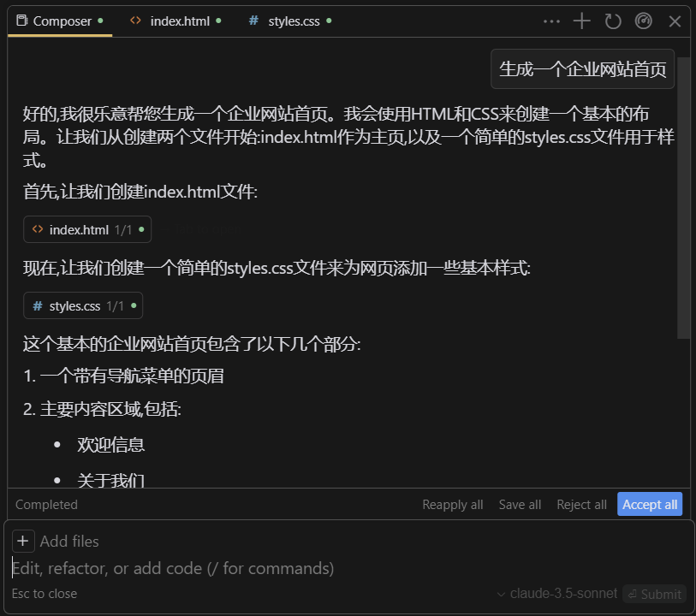The image size is (696, 616).
Task: Open the styles.css 1/1 file chip
Action: click(82, 305)
